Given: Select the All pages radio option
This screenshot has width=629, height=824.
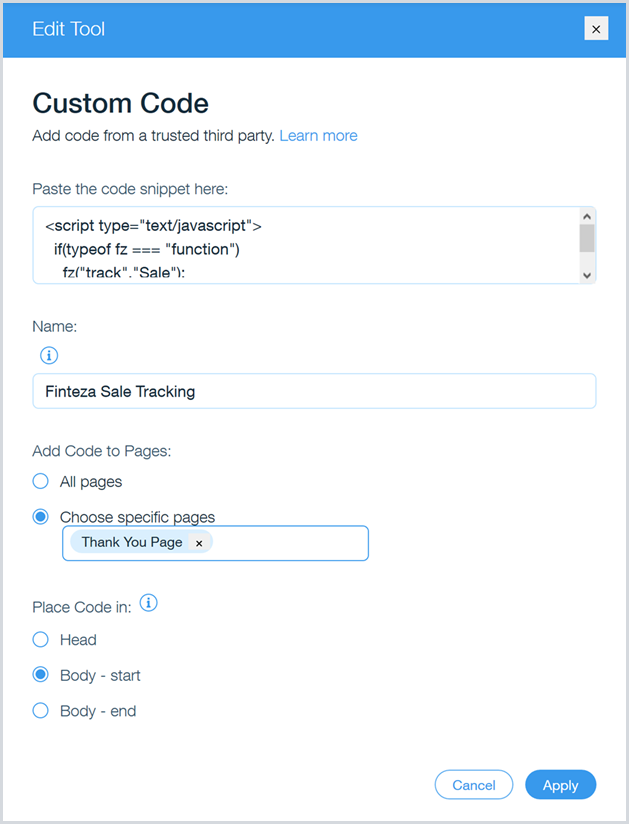Looking at the screenshot, I should [x=41, y=481].
